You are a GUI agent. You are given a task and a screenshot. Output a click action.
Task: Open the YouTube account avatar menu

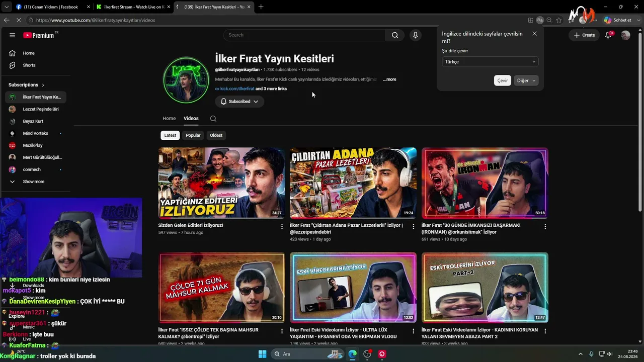tap(625, 35)
